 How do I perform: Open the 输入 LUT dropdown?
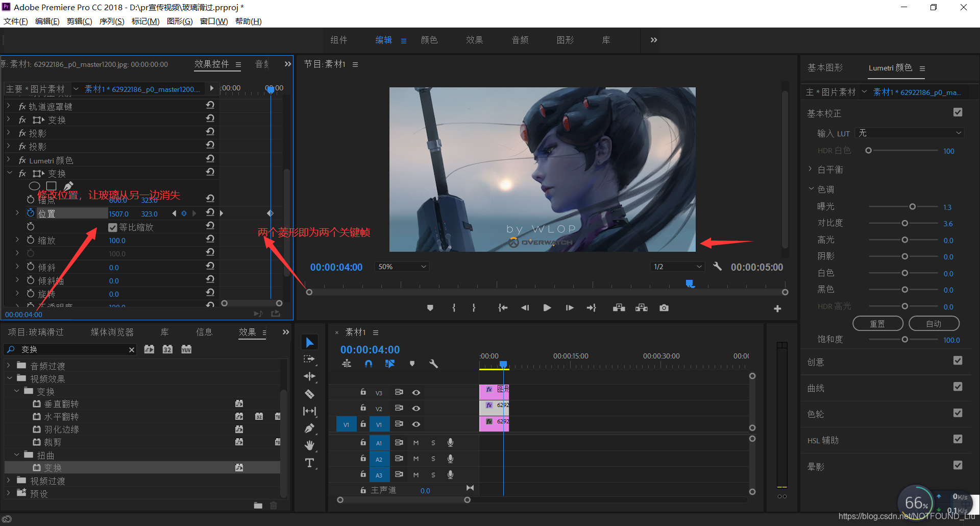click(910, 133)
